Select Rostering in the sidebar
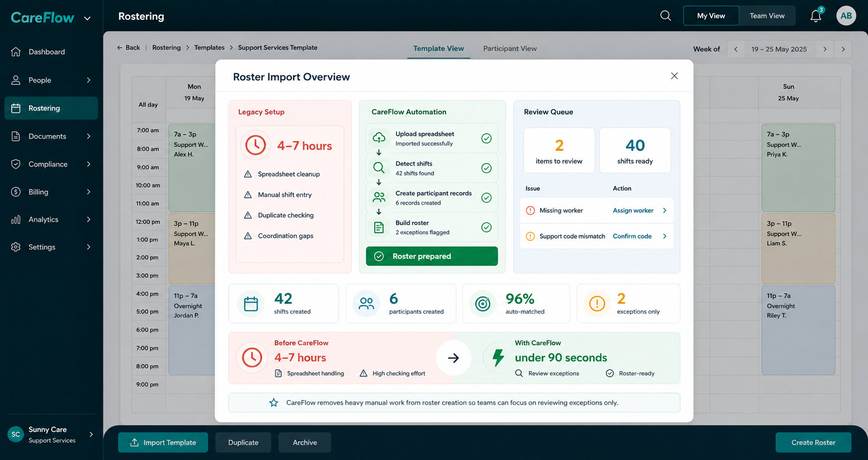Screen dimensions: 868x460 (51, 108)
